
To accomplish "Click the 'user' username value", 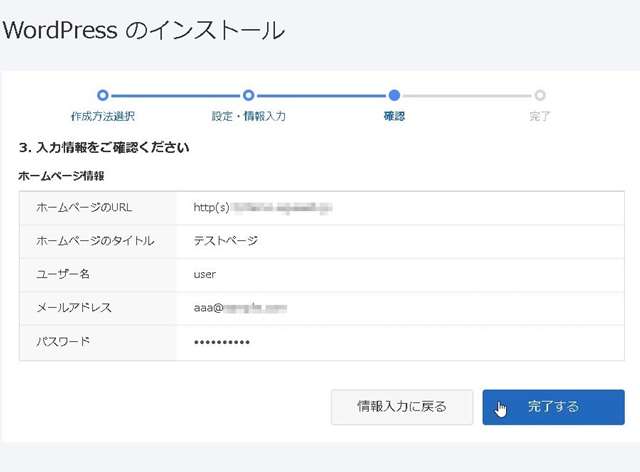I will point(204,274).
